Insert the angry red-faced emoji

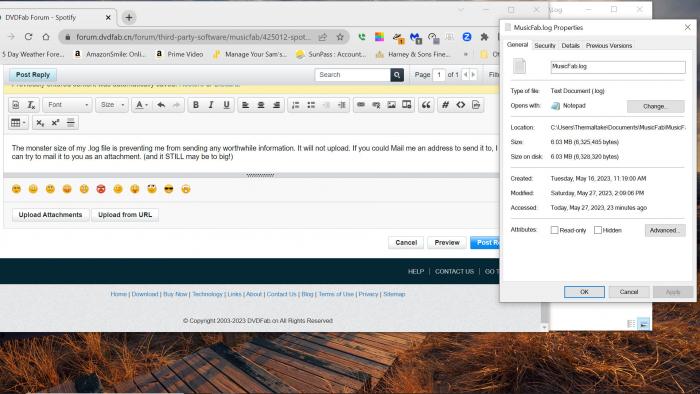[x=101, y=189]
